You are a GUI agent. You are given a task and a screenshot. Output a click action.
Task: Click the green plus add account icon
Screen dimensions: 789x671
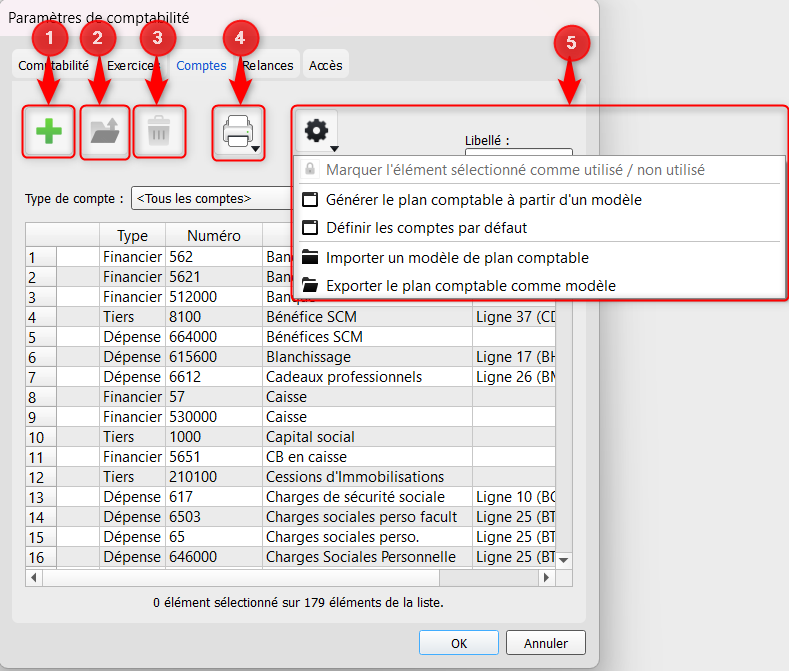[x=49, y=131]
